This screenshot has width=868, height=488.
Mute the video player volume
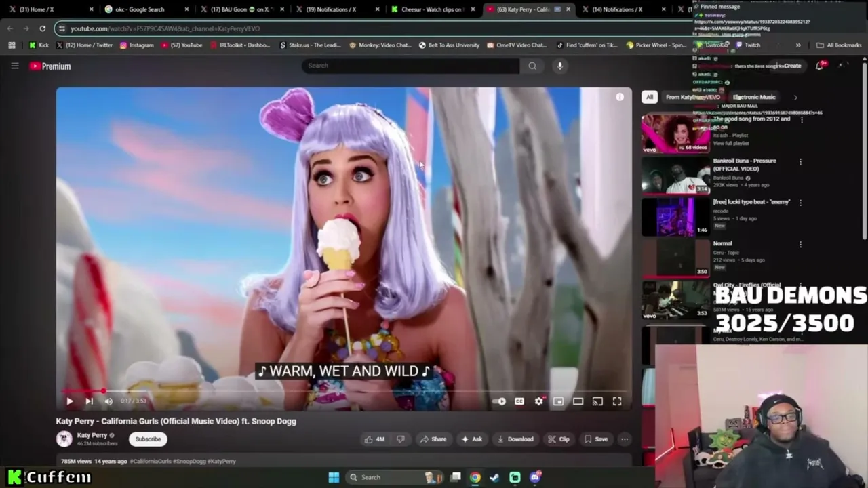[x=108, y=401]
